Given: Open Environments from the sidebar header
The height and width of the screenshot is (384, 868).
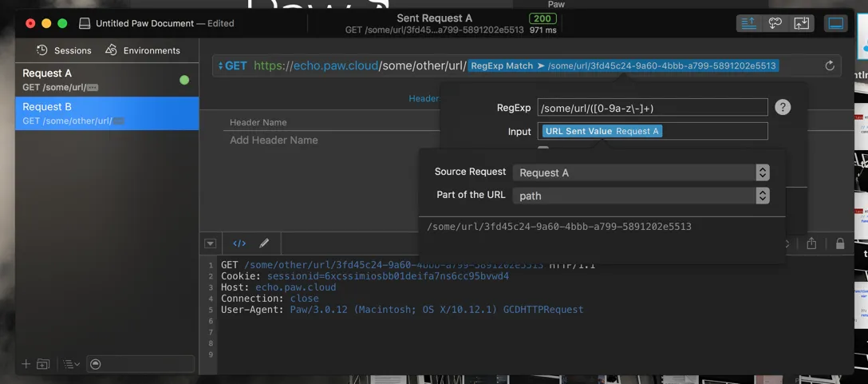Looking at the screenshot, I should coord(142,50).
